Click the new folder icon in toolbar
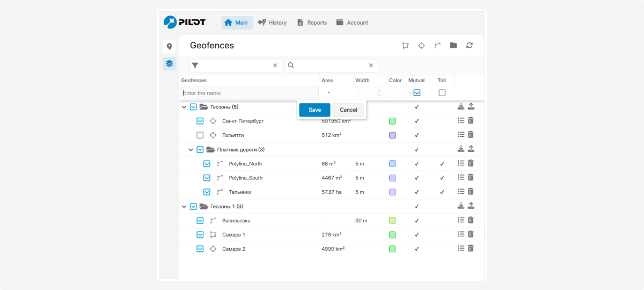Screen dimensions: 644x290 tap(453, 46)
